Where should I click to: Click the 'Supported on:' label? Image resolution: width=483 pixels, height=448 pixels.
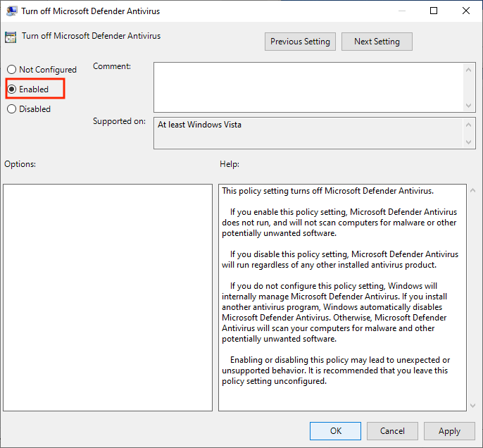pos(119,121)
